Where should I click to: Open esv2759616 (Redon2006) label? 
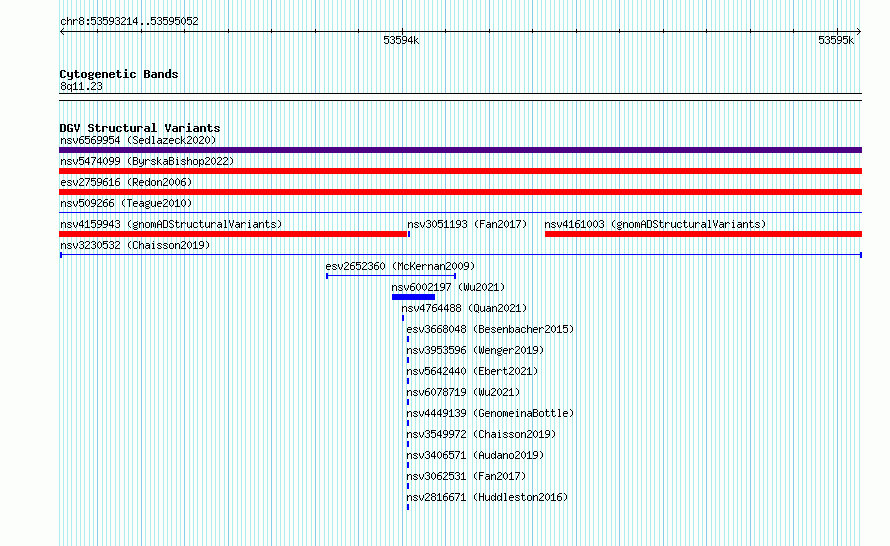tap(126, 182)
